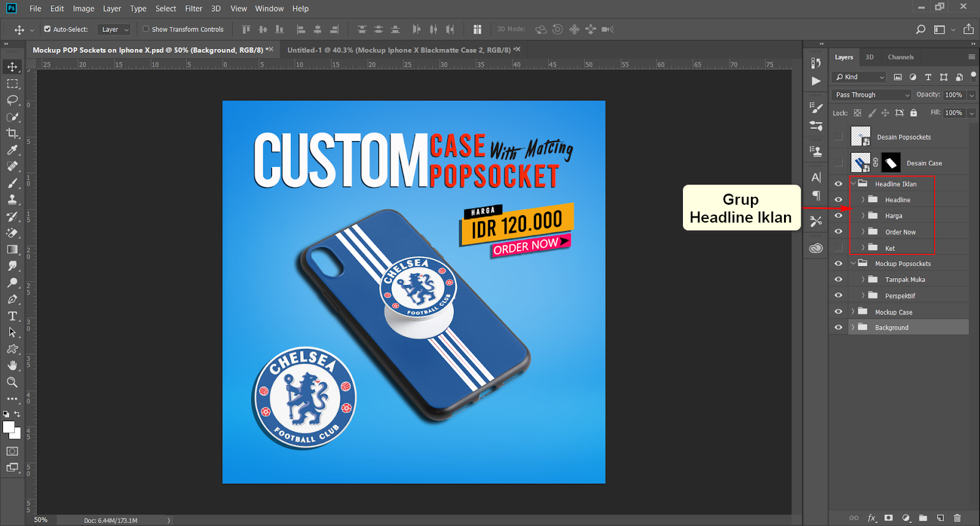Switch to Untitled-1 document tab
Image resolution: width=980 pixels, height=526 pixels.
coord(399,50)
